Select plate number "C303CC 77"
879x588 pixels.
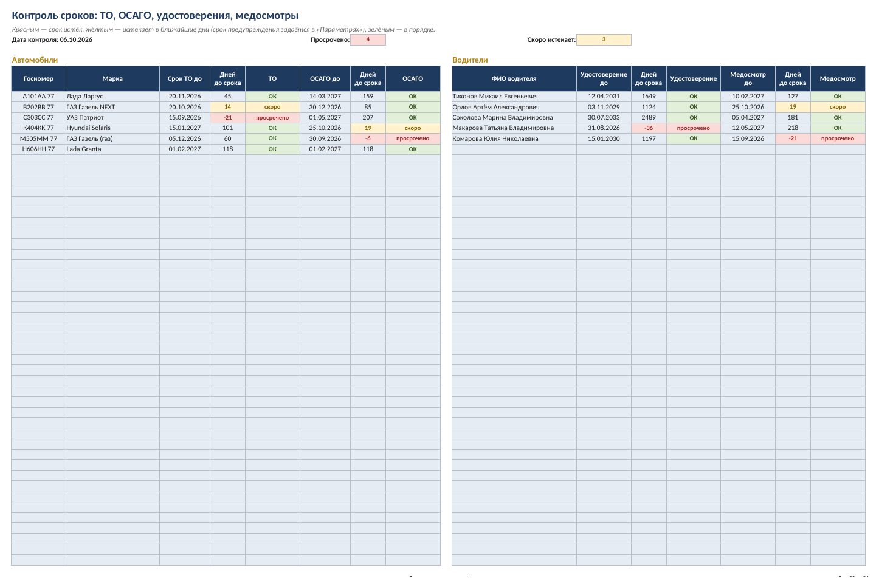[38, 118]
